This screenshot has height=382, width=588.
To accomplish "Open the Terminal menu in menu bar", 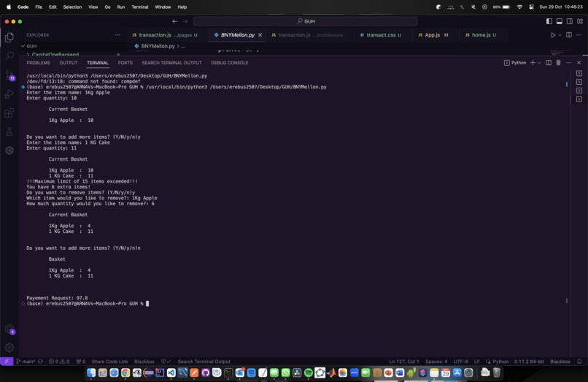I will tap(139, 7).
